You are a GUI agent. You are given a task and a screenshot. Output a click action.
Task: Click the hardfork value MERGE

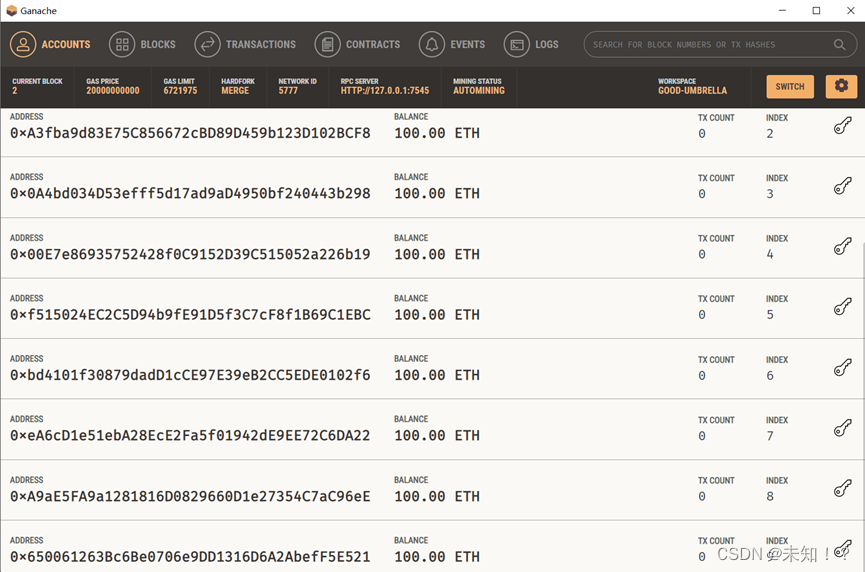tap(235, 90)
